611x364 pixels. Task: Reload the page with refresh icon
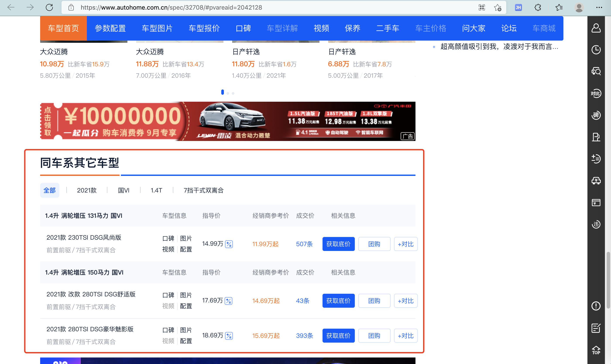click(49, 7)
